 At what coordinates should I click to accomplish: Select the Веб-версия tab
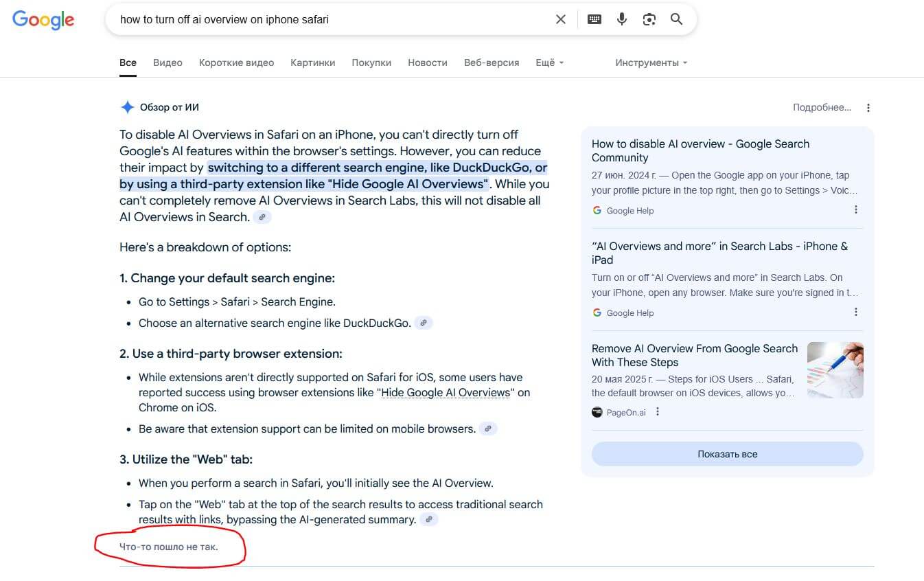tap(492, 62)
